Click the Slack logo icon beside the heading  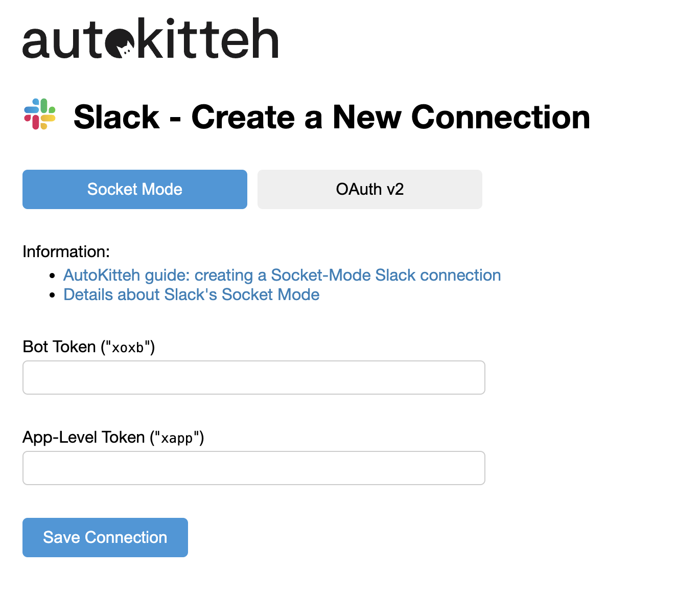(40, 114)
